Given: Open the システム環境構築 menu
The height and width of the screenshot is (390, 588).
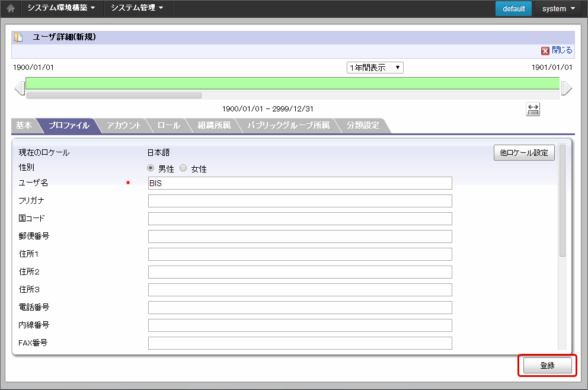Looking at the screenshot, I should (62, 8).
